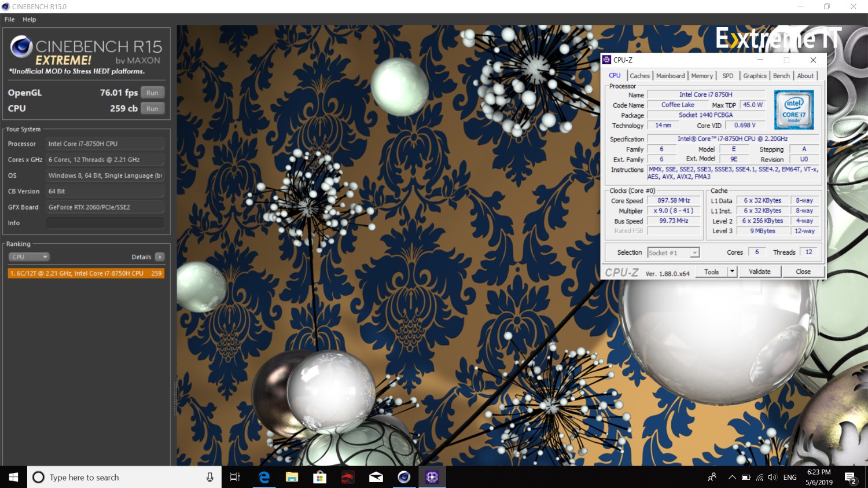Click the battery status tray icon

click(x=746, y=477)
